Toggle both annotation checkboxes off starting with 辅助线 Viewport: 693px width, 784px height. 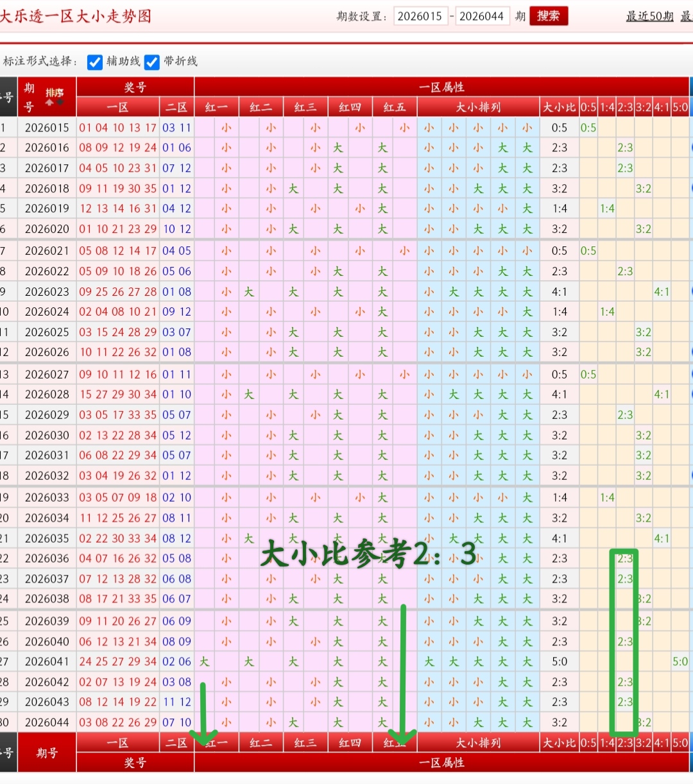(x=95, y=62)
